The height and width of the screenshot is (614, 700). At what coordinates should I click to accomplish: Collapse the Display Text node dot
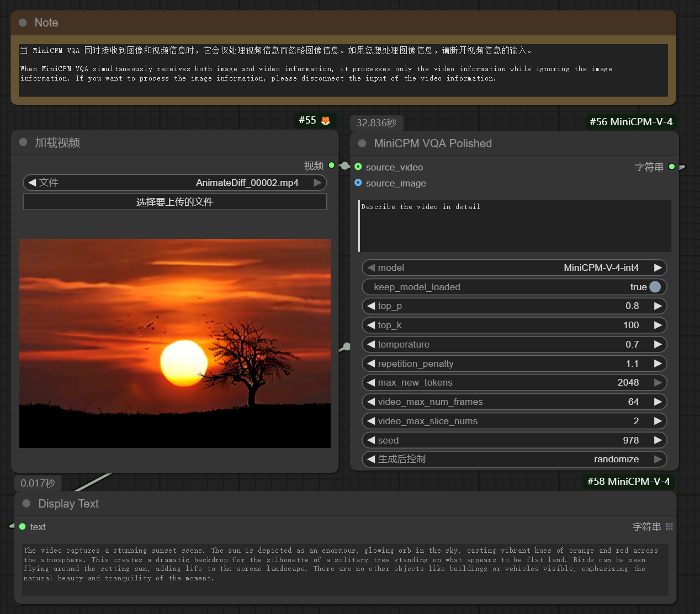[26, 503]
